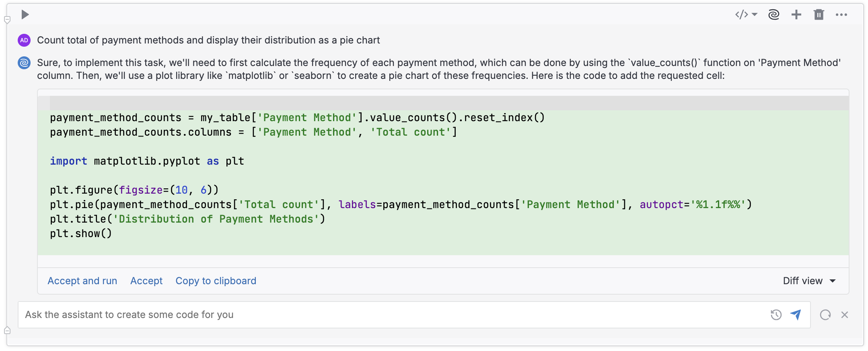Click the AI assistant spiral toolbar icon

(x=773, y=15)
